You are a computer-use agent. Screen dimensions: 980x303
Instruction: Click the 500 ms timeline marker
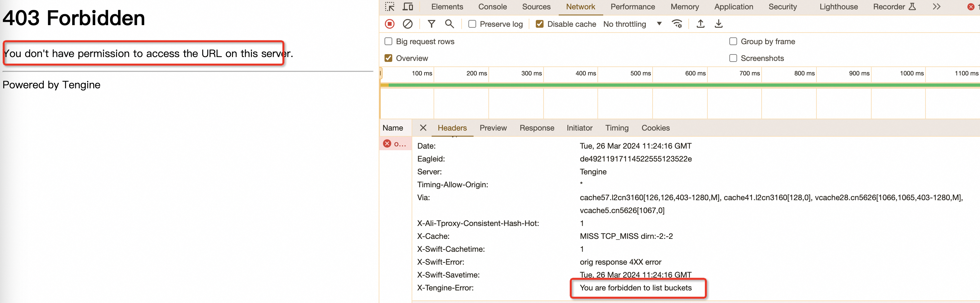coord(640,73)
